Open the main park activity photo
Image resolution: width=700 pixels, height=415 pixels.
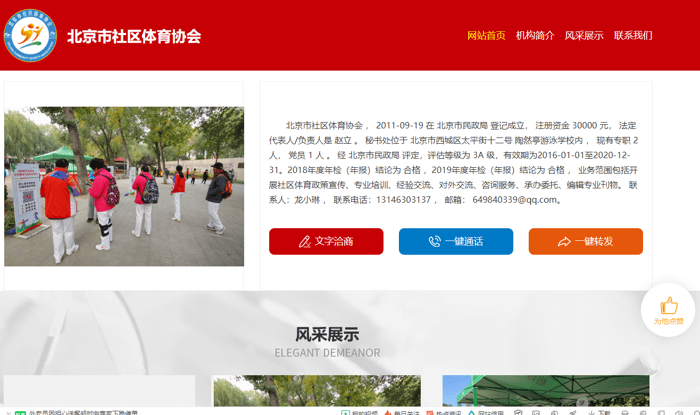(124, 187)
